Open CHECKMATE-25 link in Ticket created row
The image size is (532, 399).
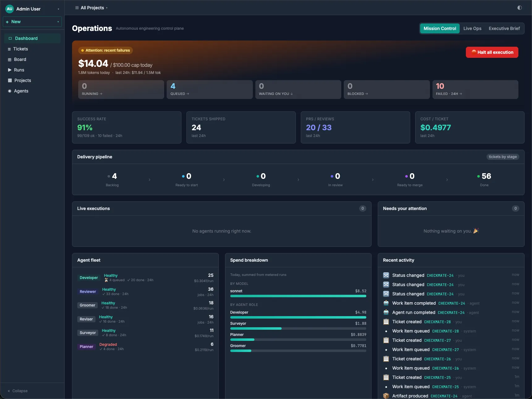pyautogui.click(x=437, y=378)
